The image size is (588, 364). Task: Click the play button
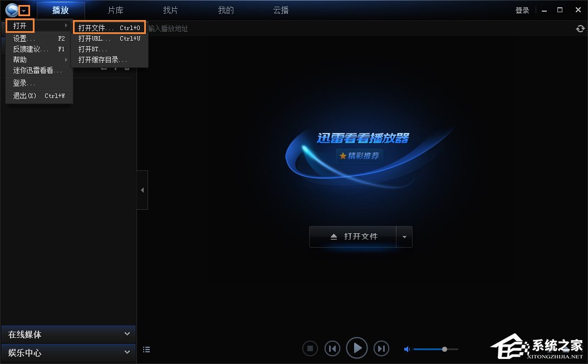pos(357,348)
